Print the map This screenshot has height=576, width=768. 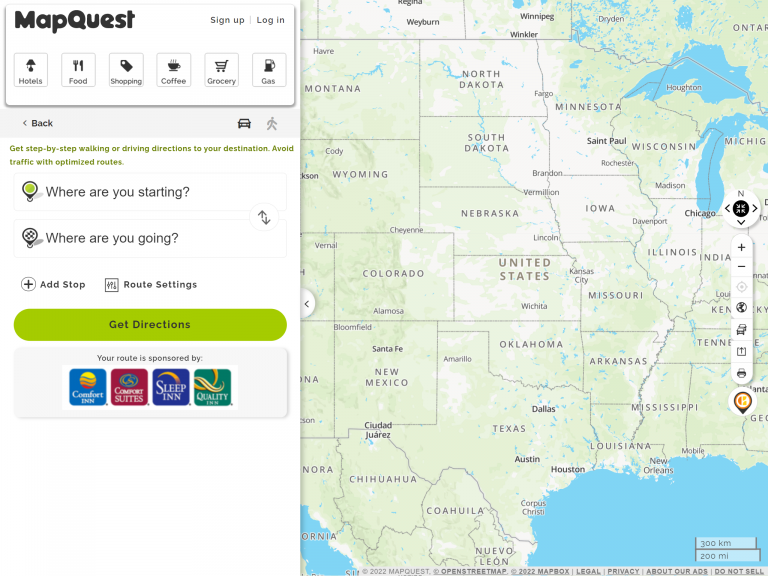coord(742,373)
